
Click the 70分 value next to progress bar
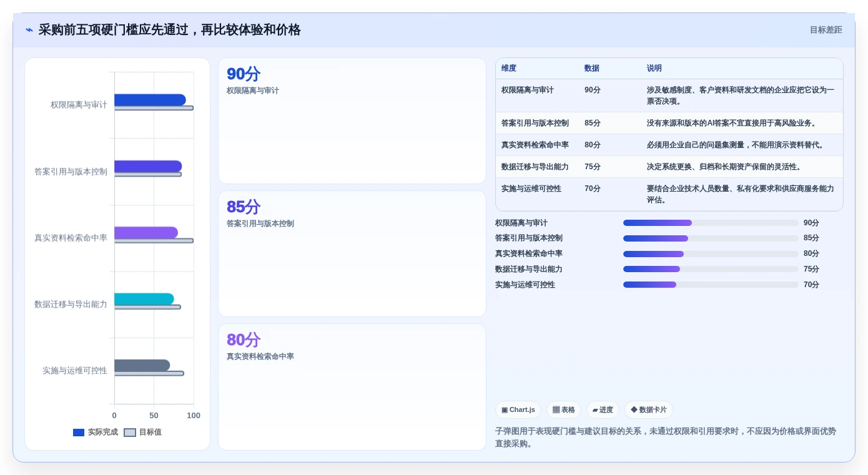[x=811, y=285]
